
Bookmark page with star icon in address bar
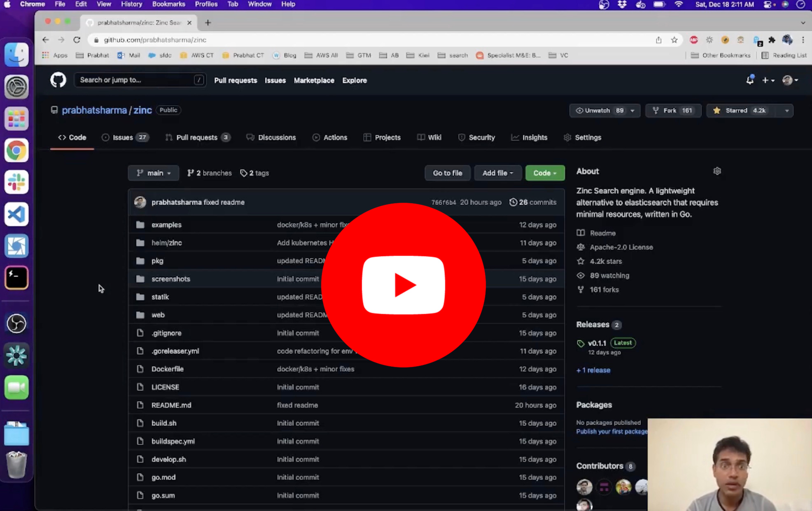point(674,40)
